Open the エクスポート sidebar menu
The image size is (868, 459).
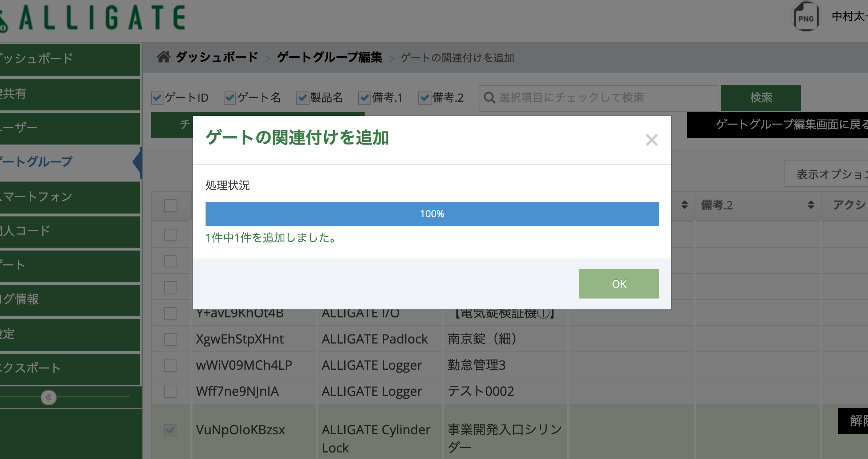point(70,369)
